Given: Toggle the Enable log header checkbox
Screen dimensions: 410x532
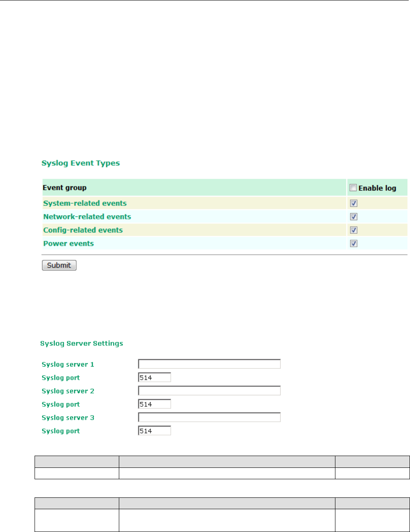Looking at the screenshot, I should point(354,188).
